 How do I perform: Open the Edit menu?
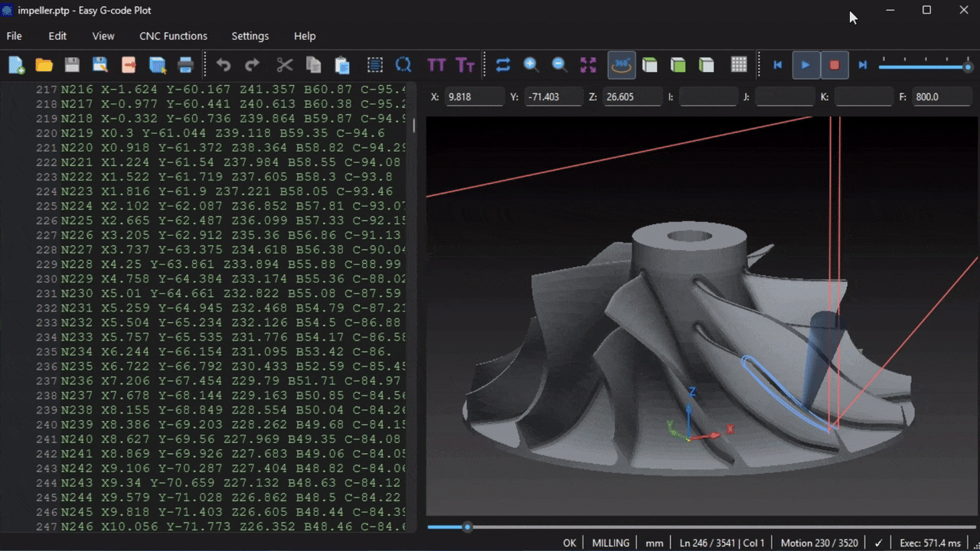point(57,36)
